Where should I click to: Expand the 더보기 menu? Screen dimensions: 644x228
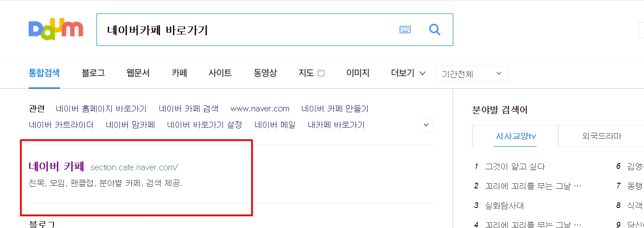408,73
